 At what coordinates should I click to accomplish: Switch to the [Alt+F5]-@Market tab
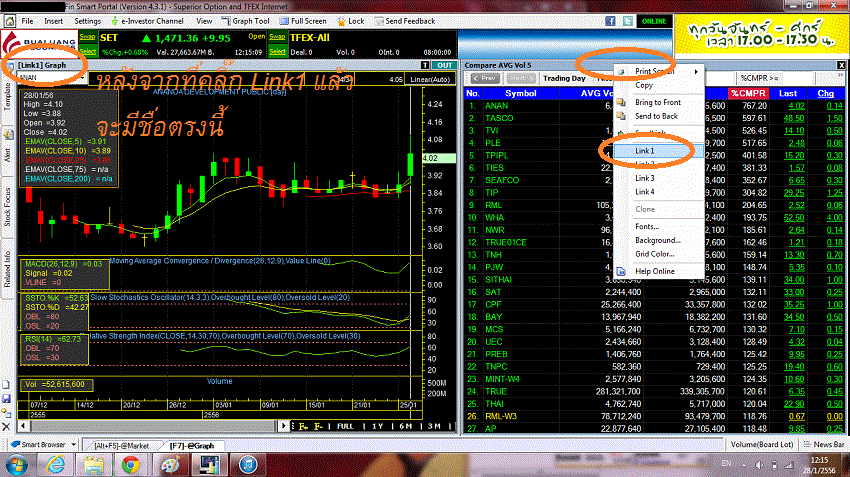pyautogui.click(x=121, y=446)
